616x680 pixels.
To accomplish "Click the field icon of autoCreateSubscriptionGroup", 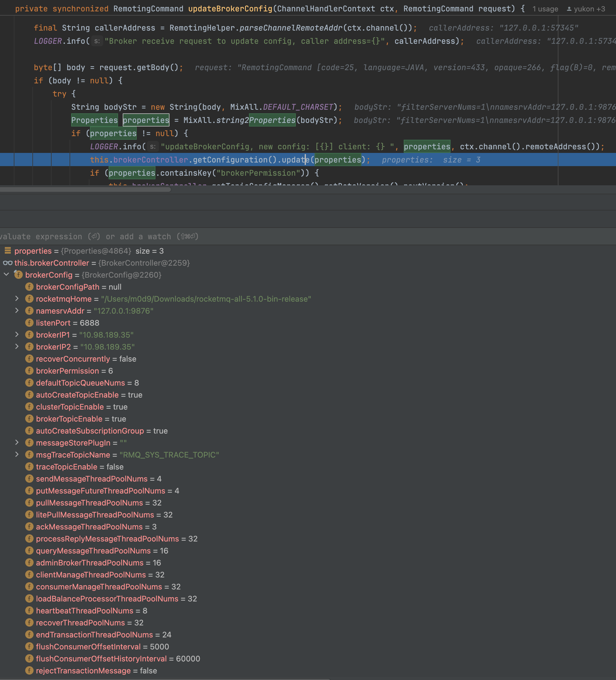I will [x=29, y=431].
